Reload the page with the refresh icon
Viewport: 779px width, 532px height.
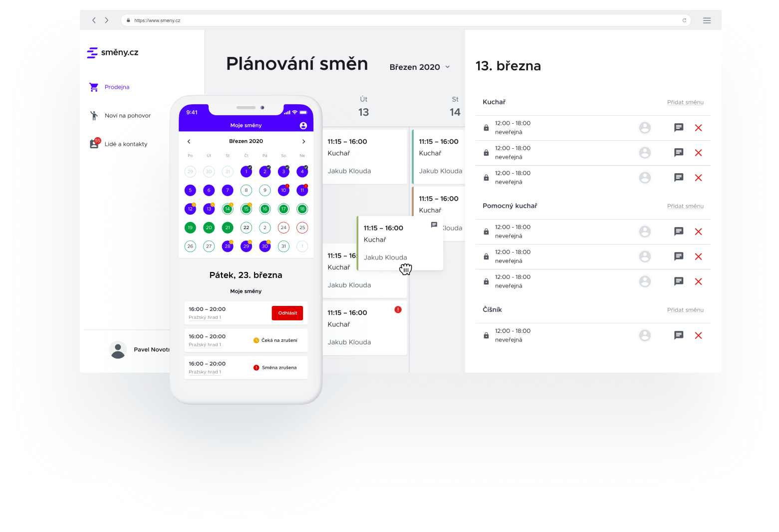[x=684, y=20]
